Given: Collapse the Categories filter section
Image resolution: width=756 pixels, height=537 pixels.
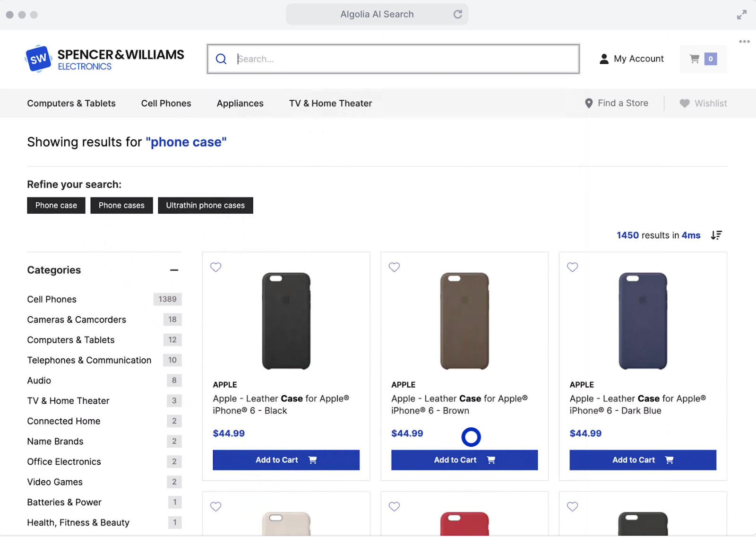Looking at the screenshot, I should coord(174,269).
